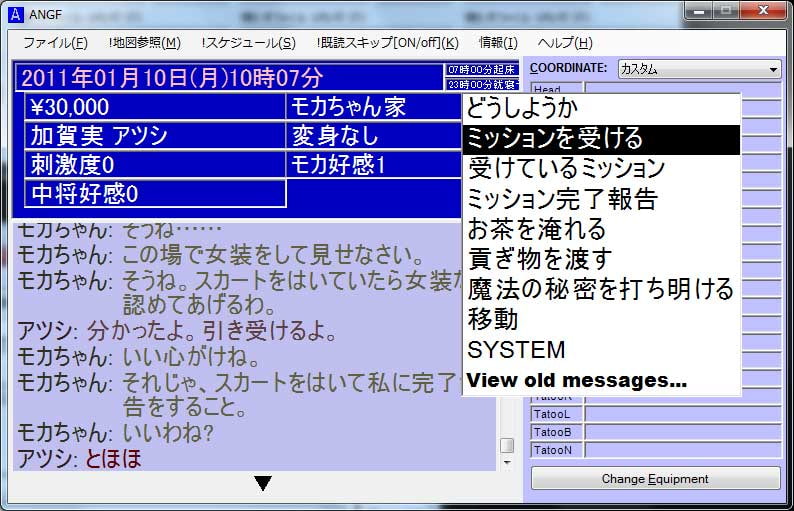The height and width of the screenshot is (511, 794).
Task: Choose 魔法の秘密を打ち明ける option
Action: [x=600, y=290]
